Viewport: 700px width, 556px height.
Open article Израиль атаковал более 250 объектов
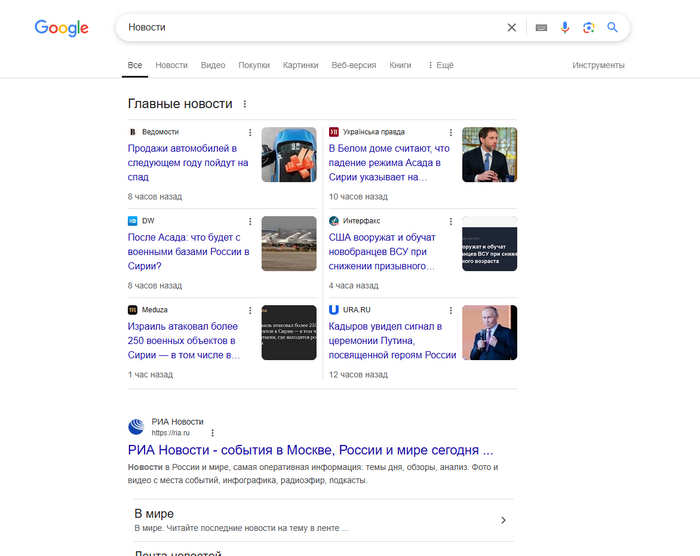pyautogui.click(x=183, y=340)
